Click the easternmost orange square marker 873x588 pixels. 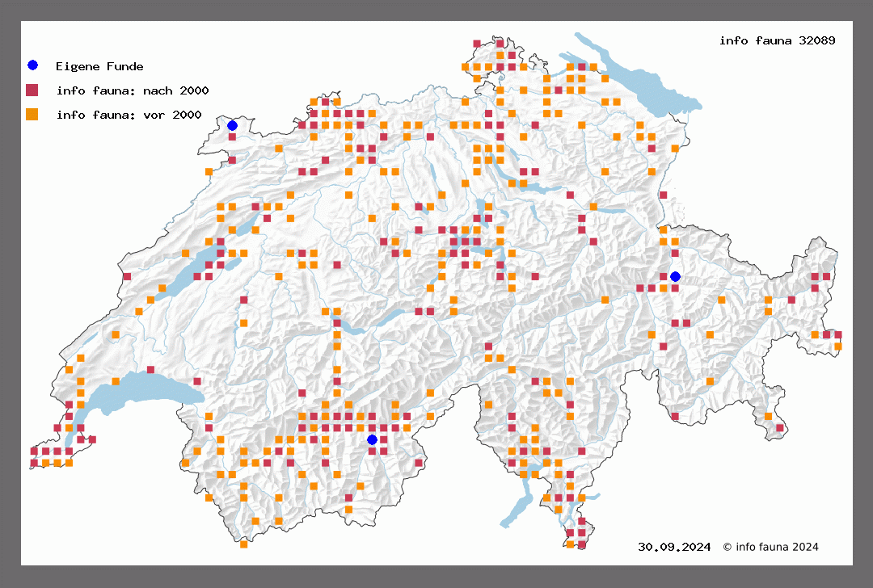coord(838,346)
